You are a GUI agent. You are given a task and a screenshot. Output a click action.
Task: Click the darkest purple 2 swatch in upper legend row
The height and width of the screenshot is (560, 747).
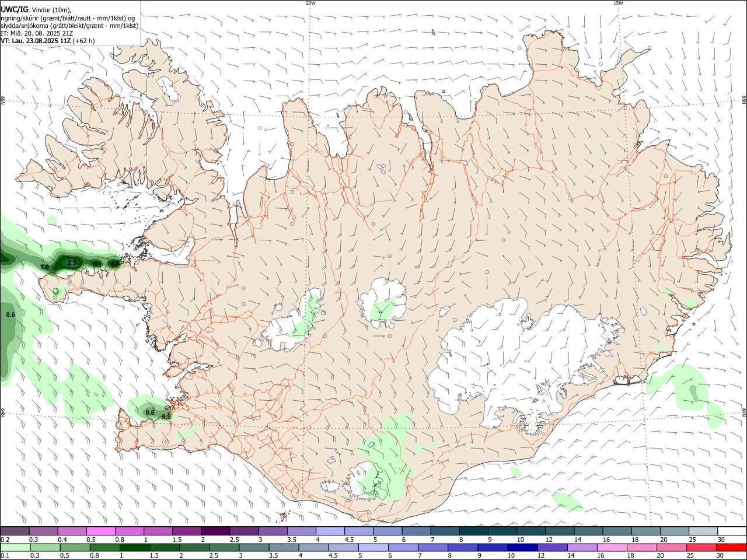coord(215,531)
